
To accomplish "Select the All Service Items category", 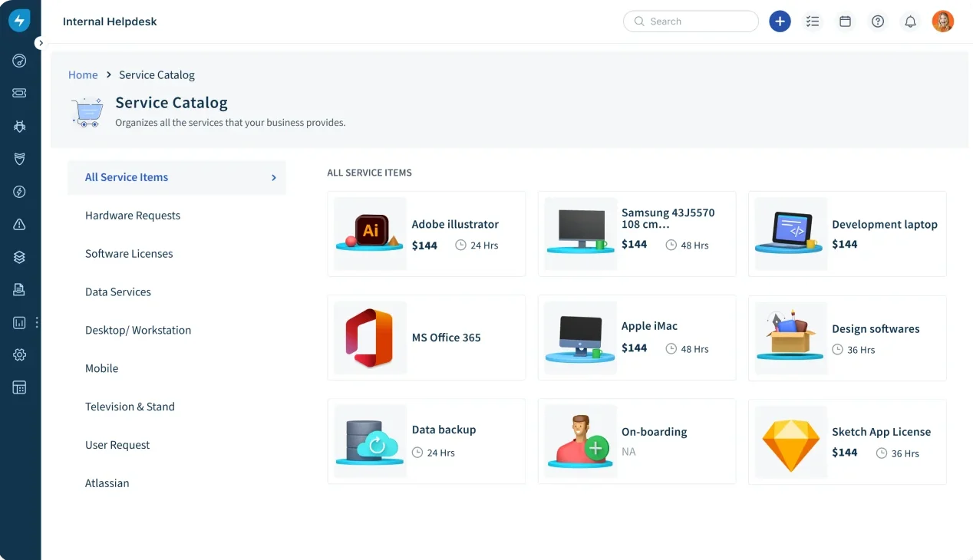I will pos(176,177).
